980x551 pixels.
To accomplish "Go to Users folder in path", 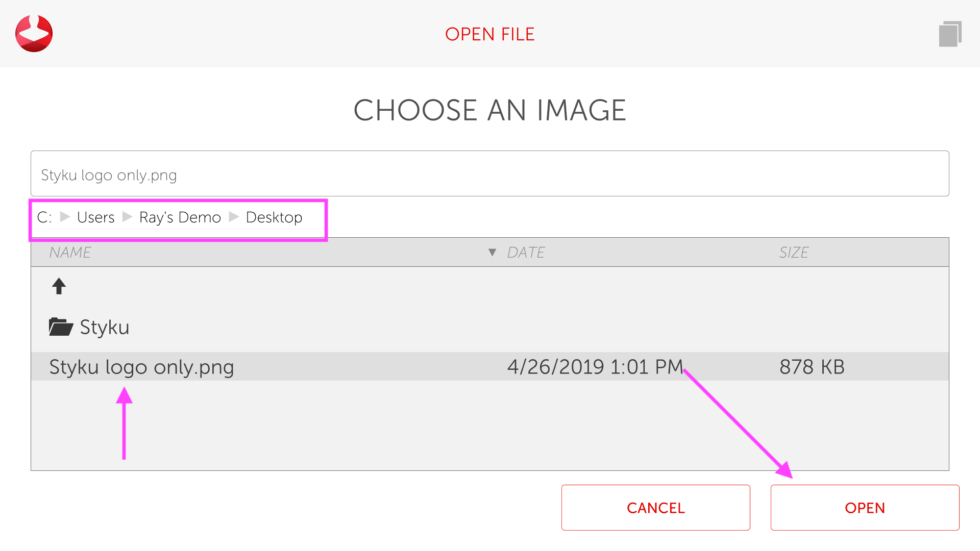I will tap(95, 217).
